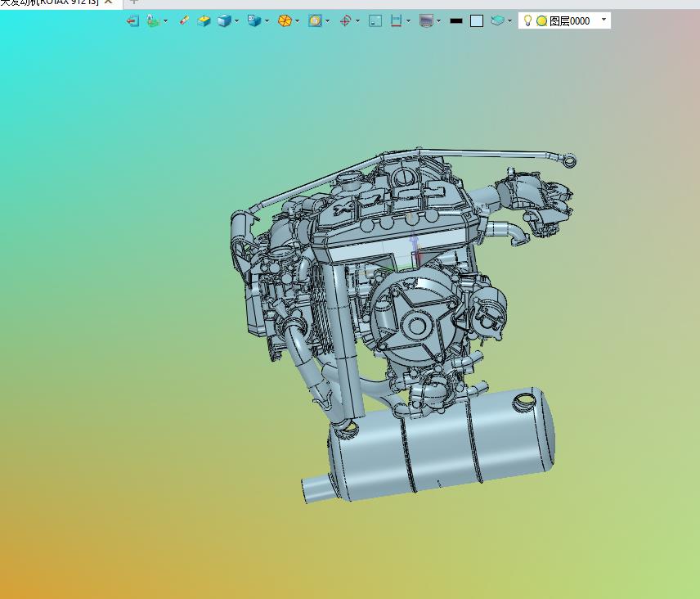The image size is (700, 599).
Task: Click the green padlock display icon
Action: 153,20
